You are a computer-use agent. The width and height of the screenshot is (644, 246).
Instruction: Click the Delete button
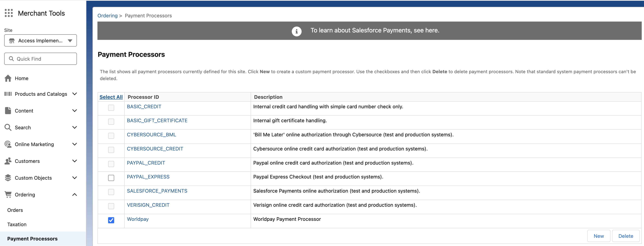point(626,236)
